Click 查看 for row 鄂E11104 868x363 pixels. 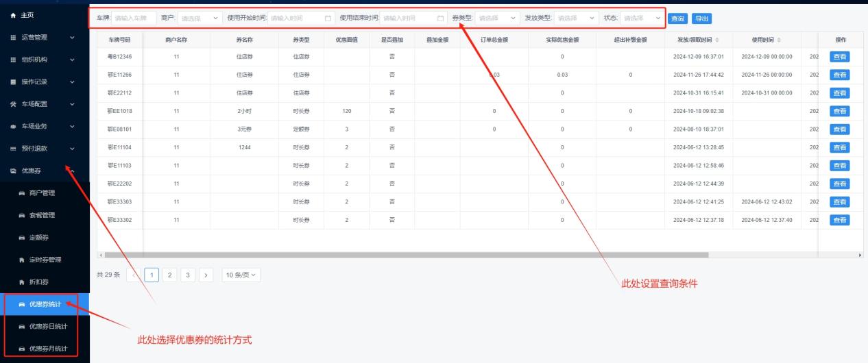839,147
